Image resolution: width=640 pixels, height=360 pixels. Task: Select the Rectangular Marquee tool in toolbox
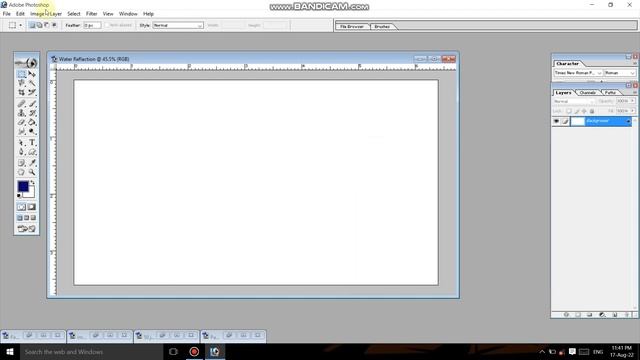coord(21,74)
